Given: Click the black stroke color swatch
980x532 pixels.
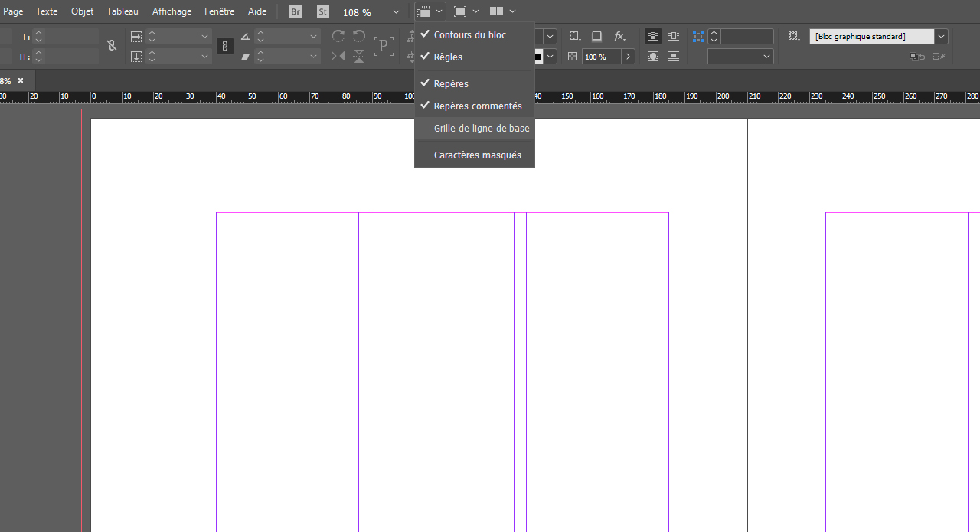Looking at the screenshot, I should [538, 57].
